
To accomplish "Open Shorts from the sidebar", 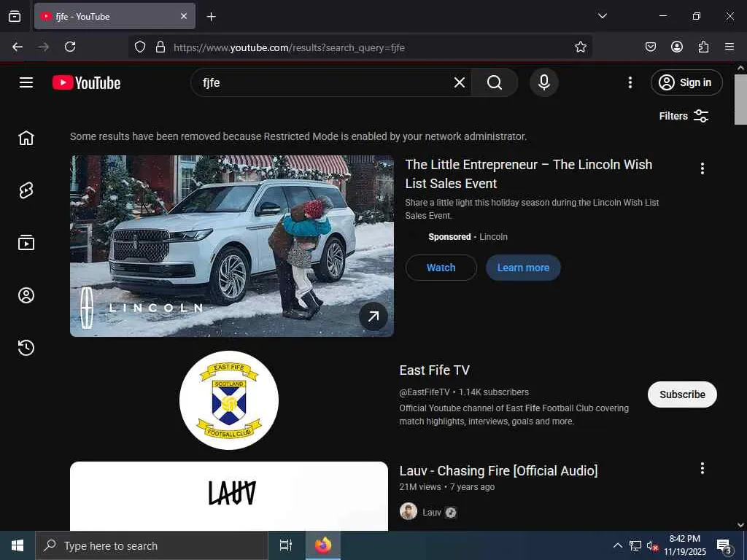I will (x=26, y=190).
